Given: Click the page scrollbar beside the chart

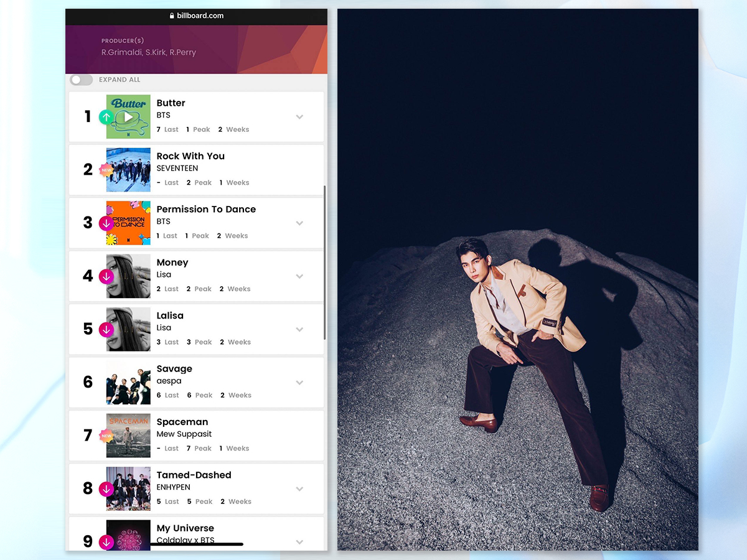Looking at the screenshot, I should pyautogui.click(x=325, y=262).
